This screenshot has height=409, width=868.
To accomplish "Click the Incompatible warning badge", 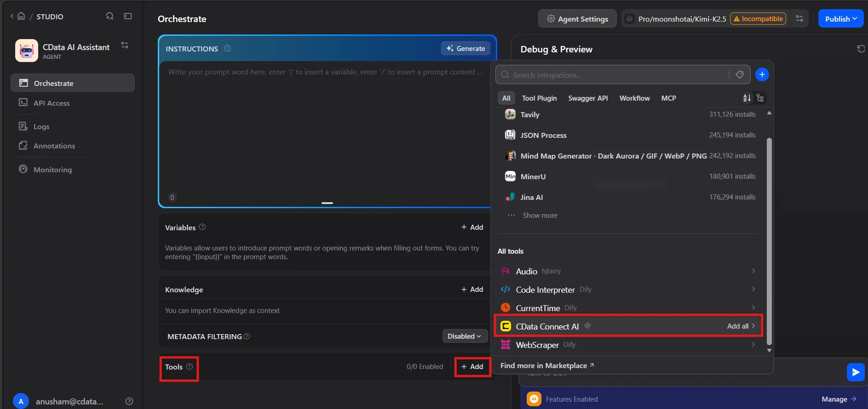I will [758, 19].
